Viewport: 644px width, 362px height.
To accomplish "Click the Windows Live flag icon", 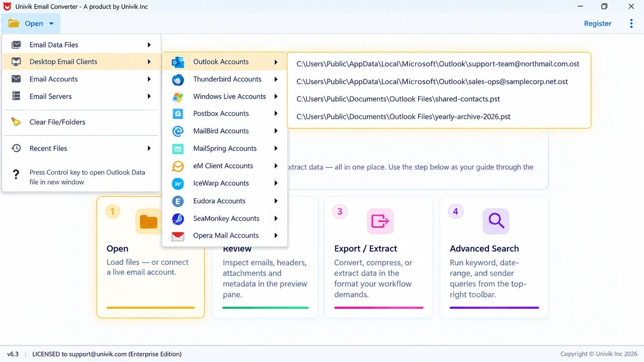I will 178,97.
